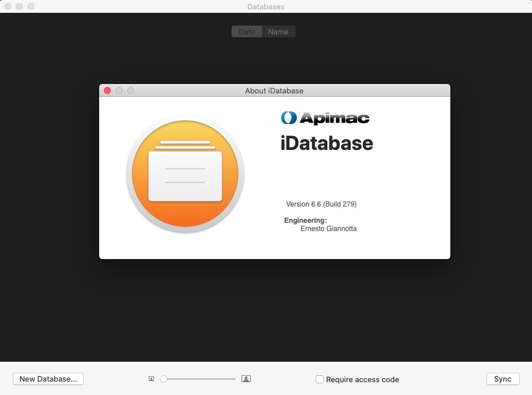This screenshot has height=395, width=532.
Task: Click the Databases window title
Action: 265,7
